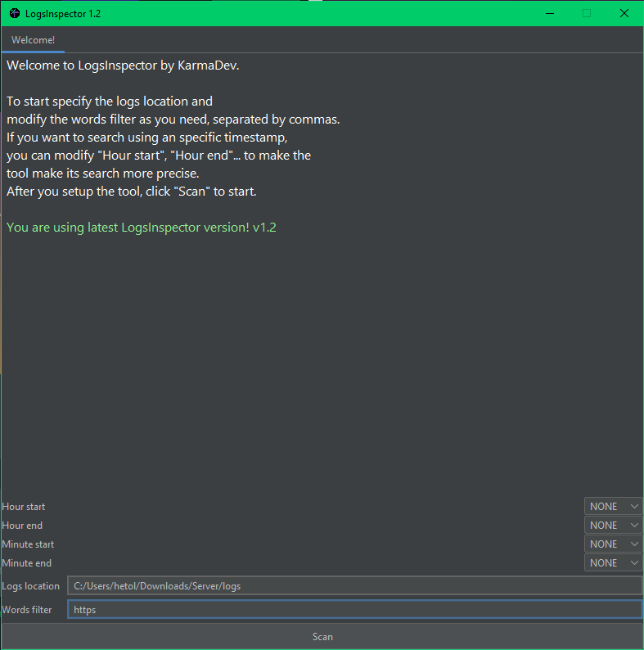Screen dimensions: 644x650
Task: Open the Hour start dropdown
Action: point(613,507)
